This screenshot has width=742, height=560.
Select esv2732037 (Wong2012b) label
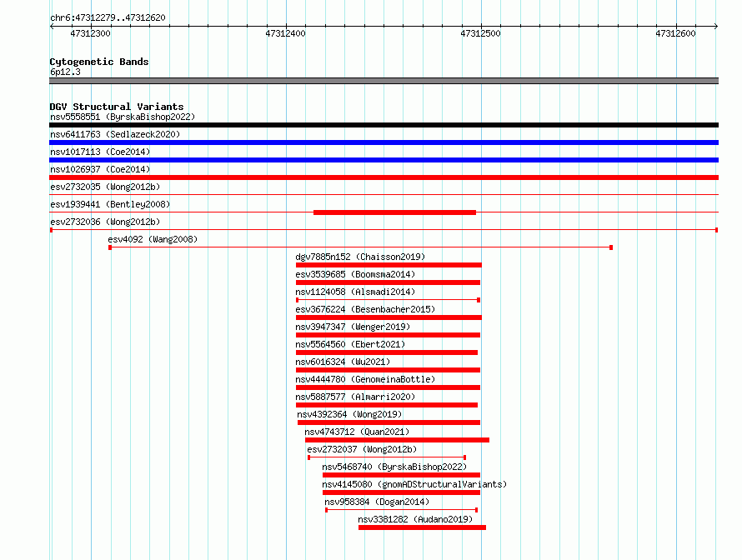tap(362, 449)
